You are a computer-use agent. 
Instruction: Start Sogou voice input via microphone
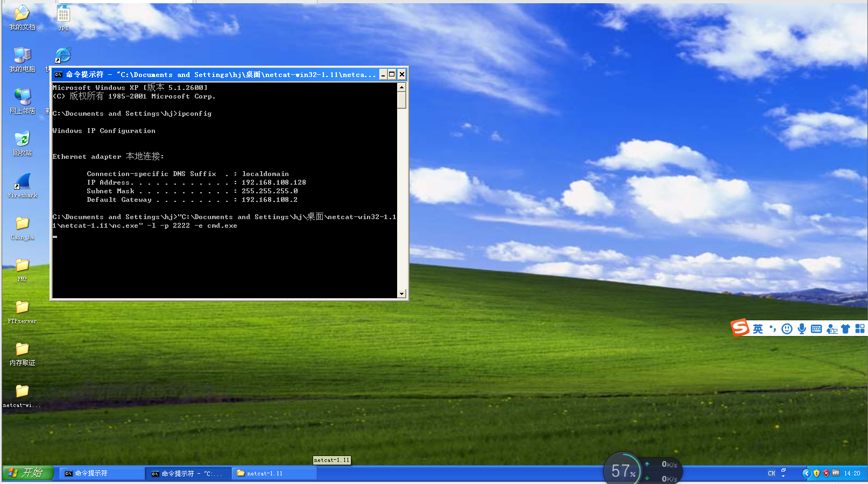click(x=802, y=329)
